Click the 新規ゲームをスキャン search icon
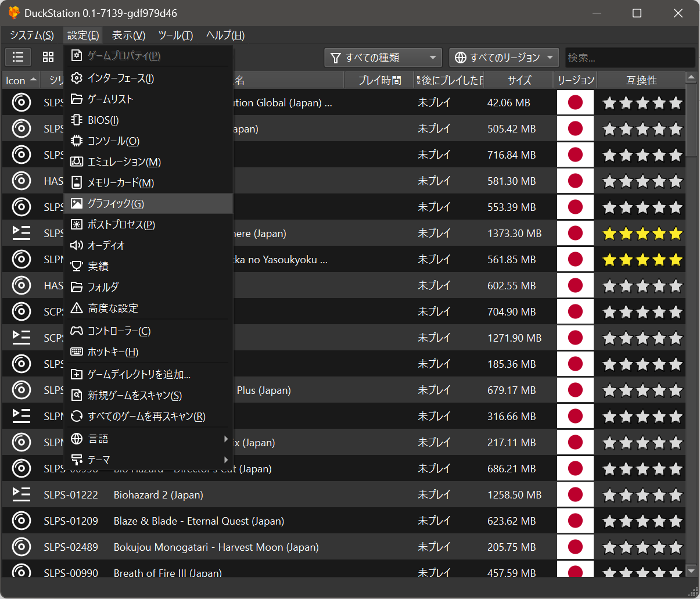Screen dimensions: 700x599 (x=77, y=395)
